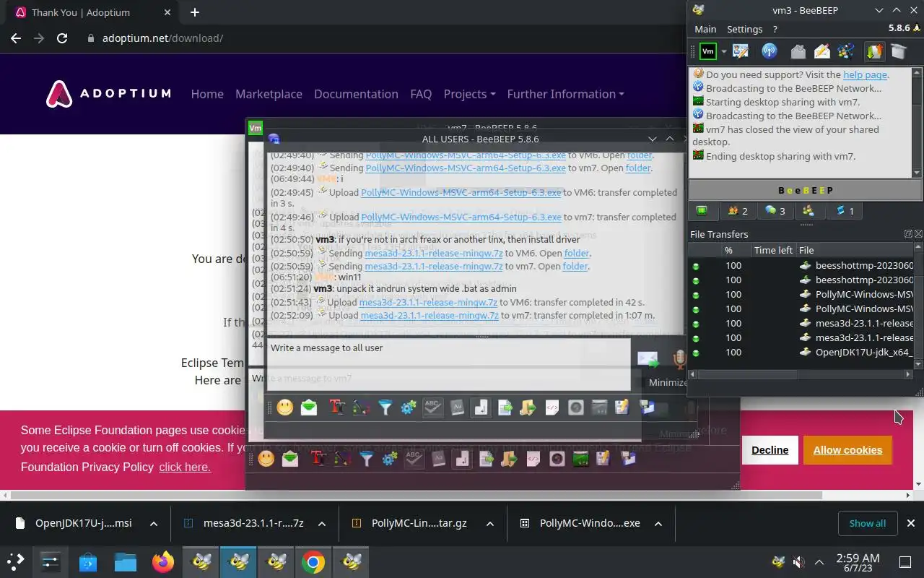Open chevron menu for PollyMC exe download
The image size is (924, 578).
tap(658, 523)
